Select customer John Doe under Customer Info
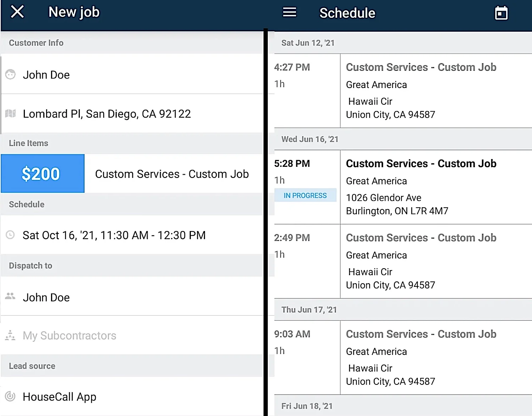The image size is (532, 416). point(132,74)
